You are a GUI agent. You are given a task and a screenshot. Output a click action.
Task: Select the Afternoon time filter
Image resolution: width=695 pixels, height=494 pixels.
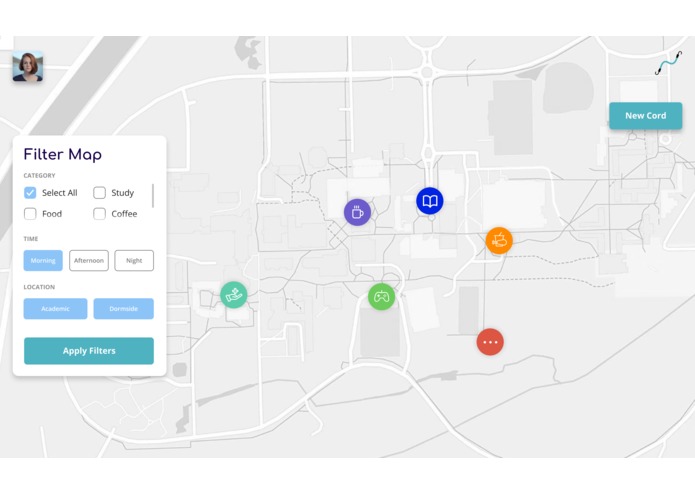[89, 261]
